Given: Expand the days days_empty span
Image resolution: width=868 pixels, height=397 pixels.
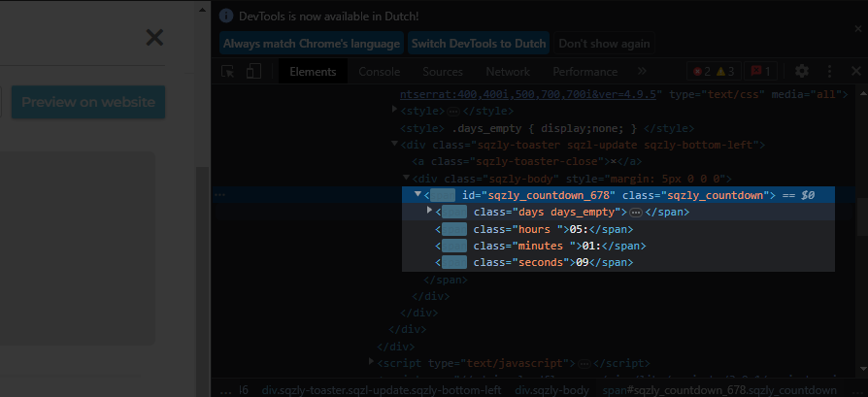Looking at the screenshot, I should click(x=429, y=211).
